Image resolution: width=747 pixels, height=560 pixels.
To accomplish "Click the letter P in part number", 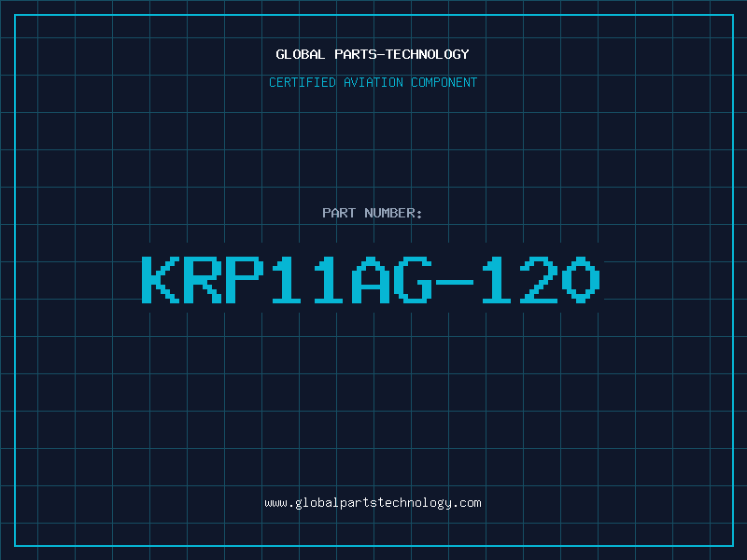I will click(245, 279).
